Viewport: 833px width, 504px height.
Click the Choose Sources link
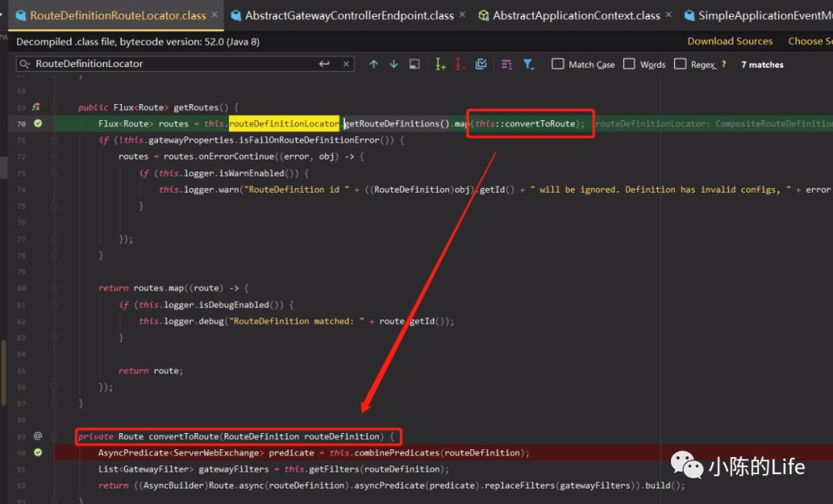(x=810, y=42)
